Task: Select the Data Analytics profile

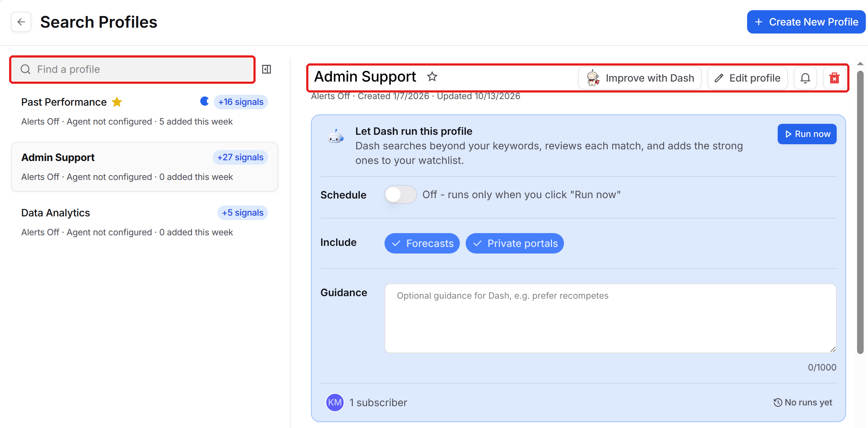Action: (145, 222)
